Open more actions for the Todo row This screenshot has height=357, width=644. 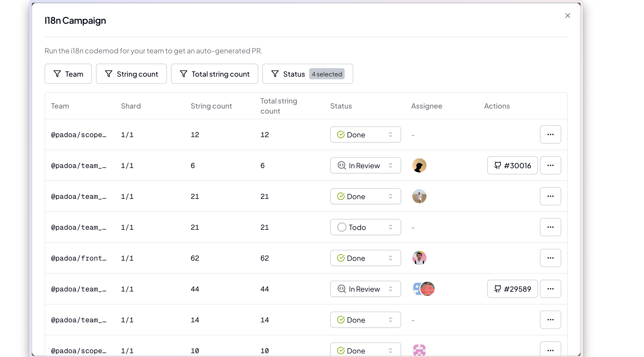(550, 227)
